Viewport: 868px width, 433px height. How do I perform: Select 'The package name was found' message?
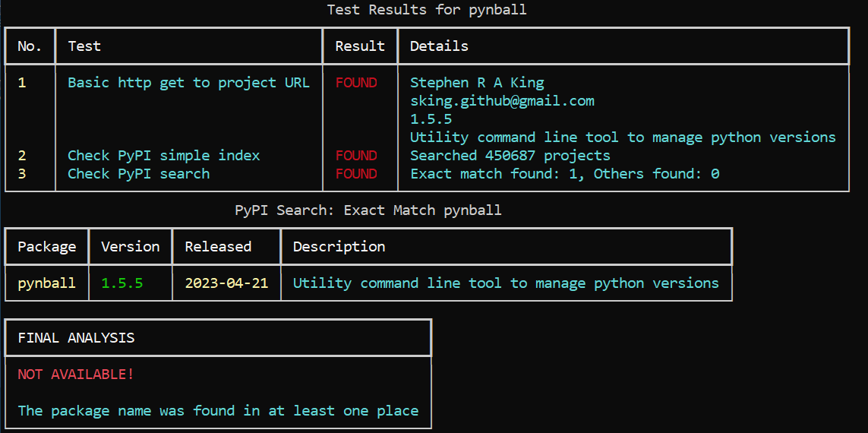[218, 411]
